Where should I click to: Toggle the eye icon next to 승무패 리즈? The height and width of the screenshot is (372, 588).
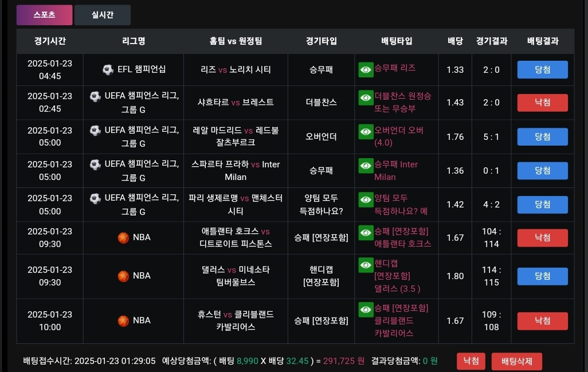tap(366, 70)
